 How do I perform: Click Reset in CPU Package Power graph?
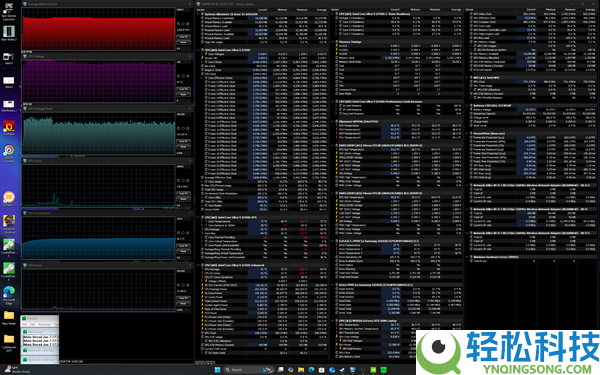click(183, 147)
